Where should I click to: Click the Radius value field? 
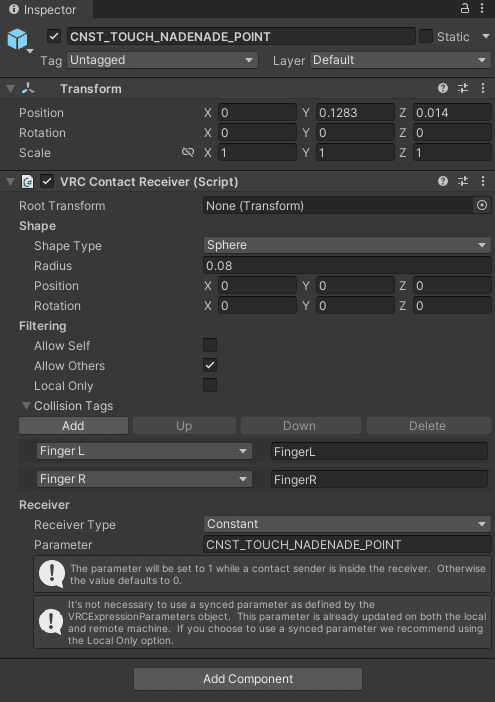point(347,265)
